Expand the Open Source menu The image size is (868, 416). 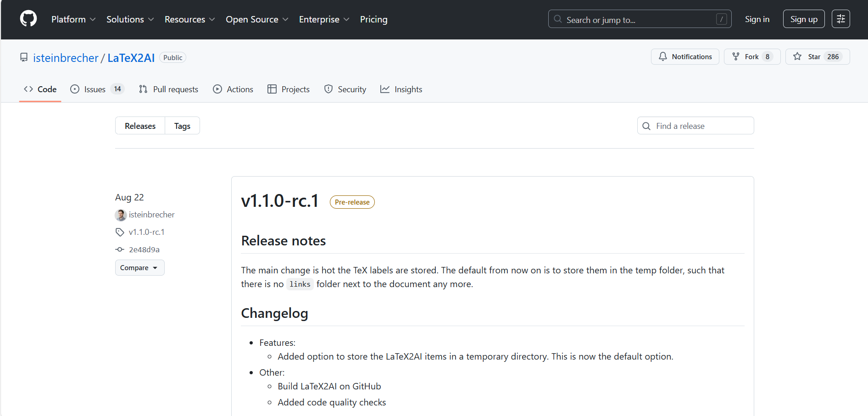(x=257, y=19)
